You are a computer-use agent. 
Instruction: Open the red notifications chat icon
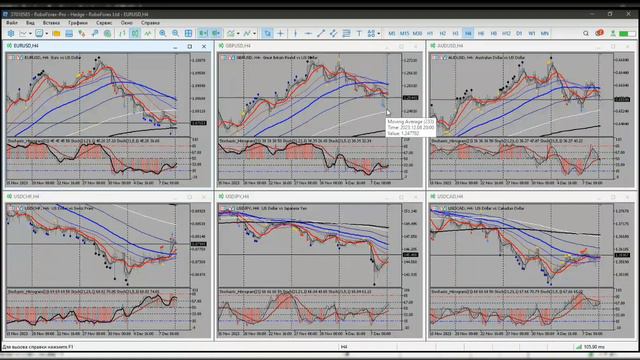pos(599,33)
